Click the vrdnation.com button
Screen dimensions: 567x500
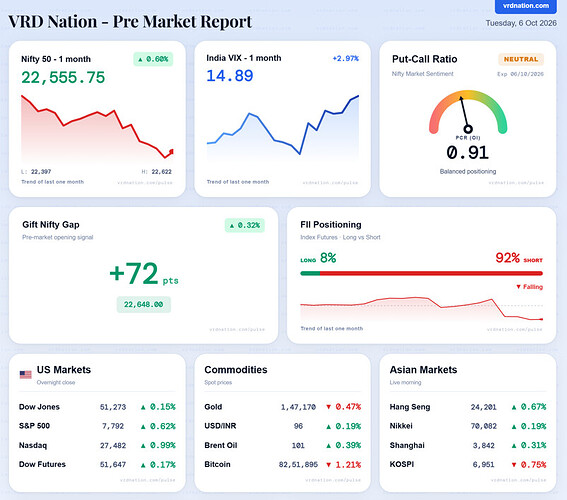click(x=526, y=6)
